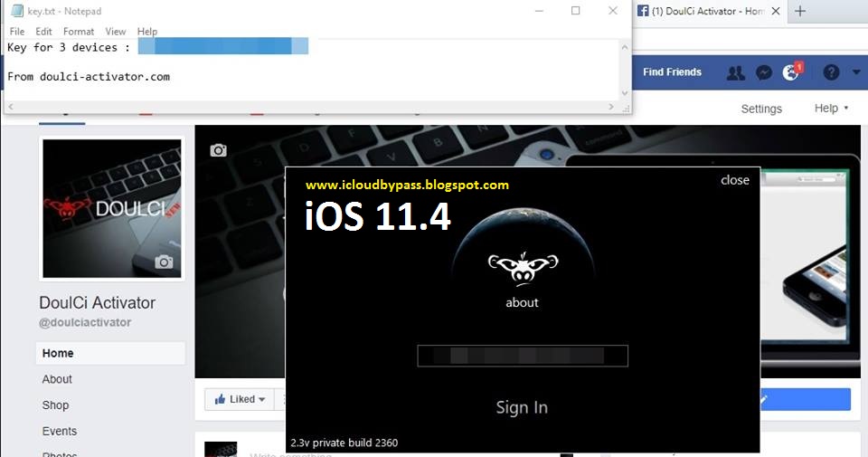
Task: Click www.icloudbypass.blogspot.com text
Action: (407, 185)
